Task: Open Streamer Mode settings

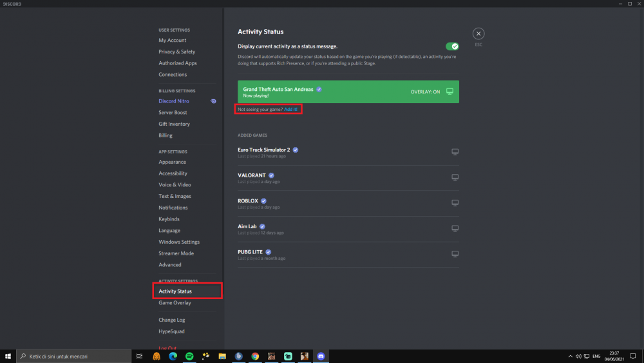Action: coord(176,253)
